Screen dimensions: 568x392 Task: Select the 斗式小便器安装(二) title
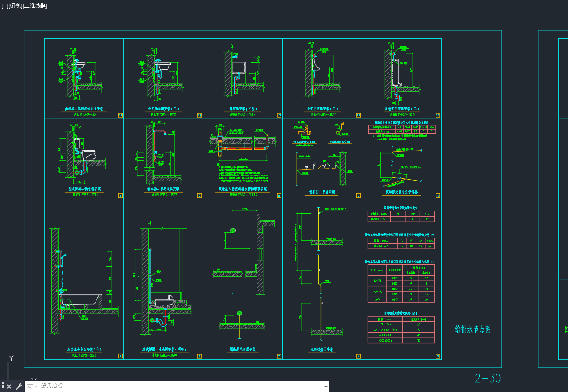[x=322, y=109]
